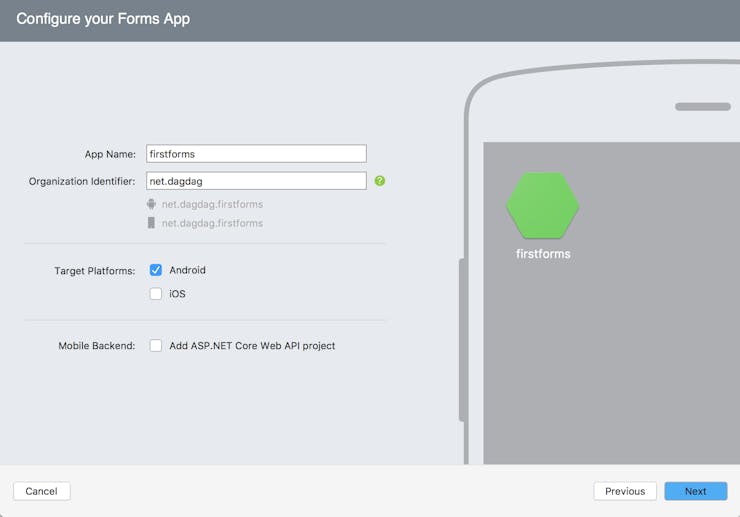Click into the App Name field

point(256,154)
